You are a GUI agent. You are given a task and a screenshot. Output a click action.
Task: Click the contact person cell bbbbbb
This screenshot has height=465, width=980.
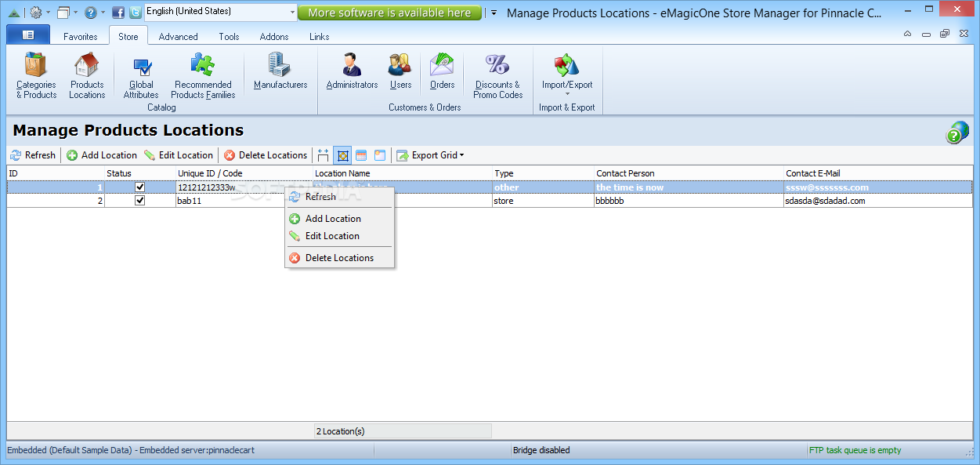tap(689, 201)
